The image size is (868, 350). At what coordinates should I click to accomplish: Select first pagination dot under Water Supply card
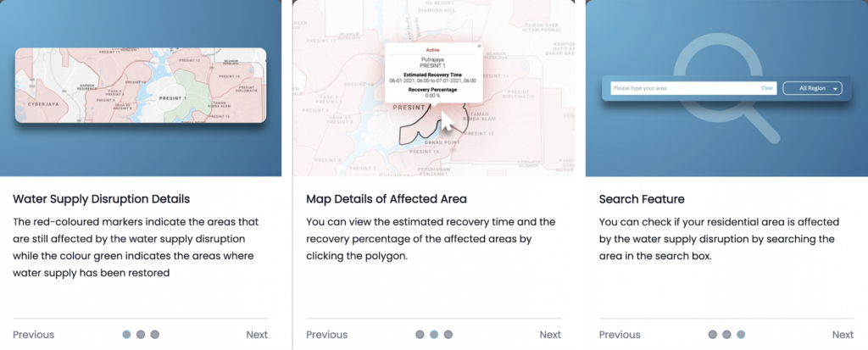coord(126,335)
